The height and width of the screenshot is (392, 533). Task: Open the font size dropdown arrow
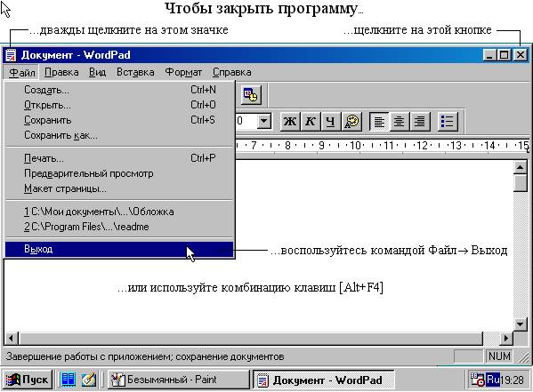click(263, 121)
